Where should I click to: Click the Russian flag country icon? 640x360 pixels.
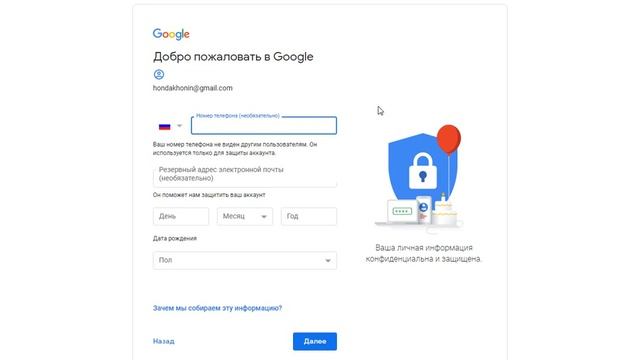click(164, 127)
